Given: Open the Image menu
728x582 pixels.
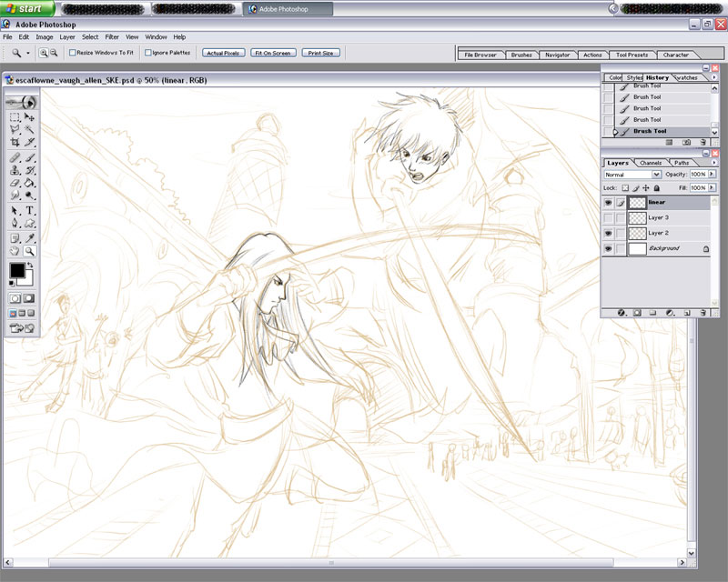Looking at the screenshot, I should pyautogui.click(x=45, y=37).
